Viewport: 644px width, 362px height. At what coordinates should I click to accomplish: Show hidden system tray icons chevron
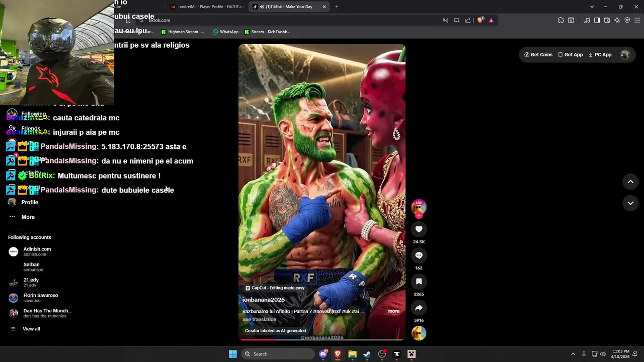(573, 354)
